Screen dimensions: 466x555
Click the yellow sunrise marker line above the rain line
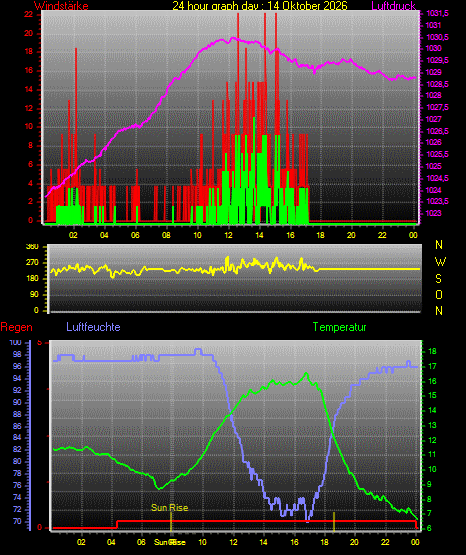(171, 521)
